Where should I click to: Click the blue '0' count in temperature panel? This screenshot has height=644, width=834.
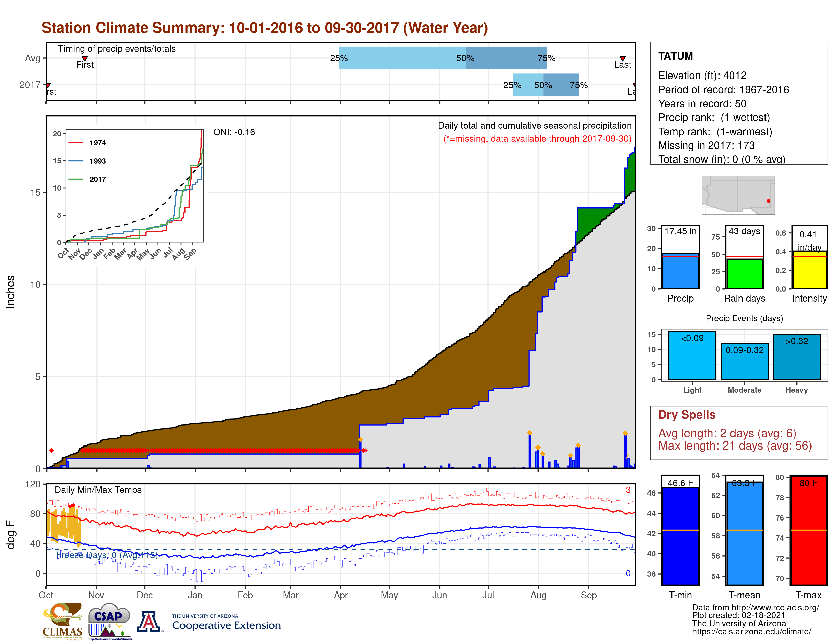628,574
